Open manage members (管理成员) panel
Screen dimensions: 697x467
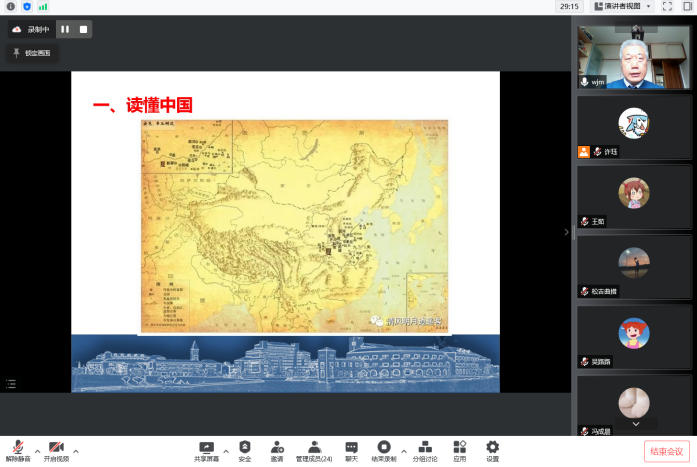314,450
